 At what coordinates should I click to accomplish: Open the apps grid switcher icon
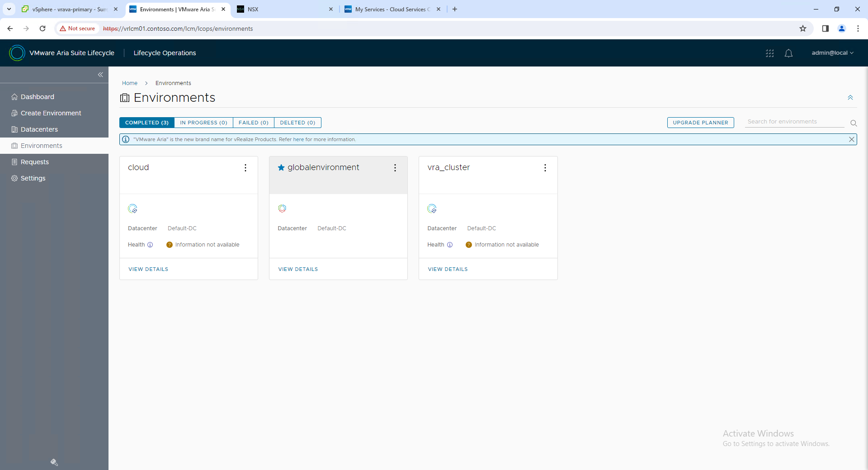point(769,53)
